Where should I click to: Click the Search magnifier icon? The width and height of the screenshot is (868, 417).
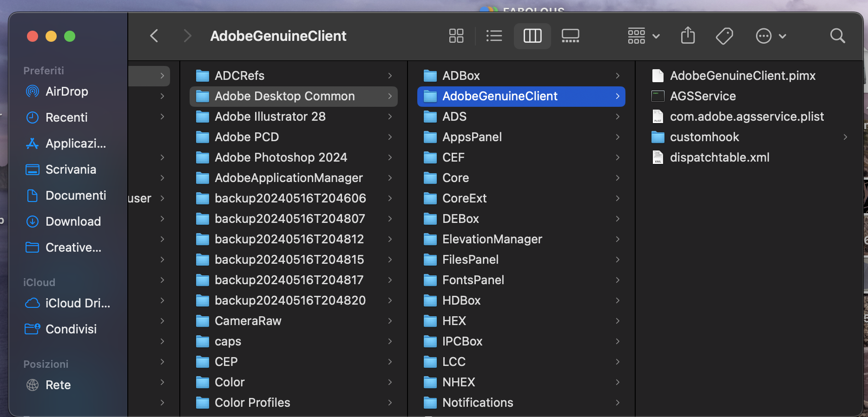[837, 36]
